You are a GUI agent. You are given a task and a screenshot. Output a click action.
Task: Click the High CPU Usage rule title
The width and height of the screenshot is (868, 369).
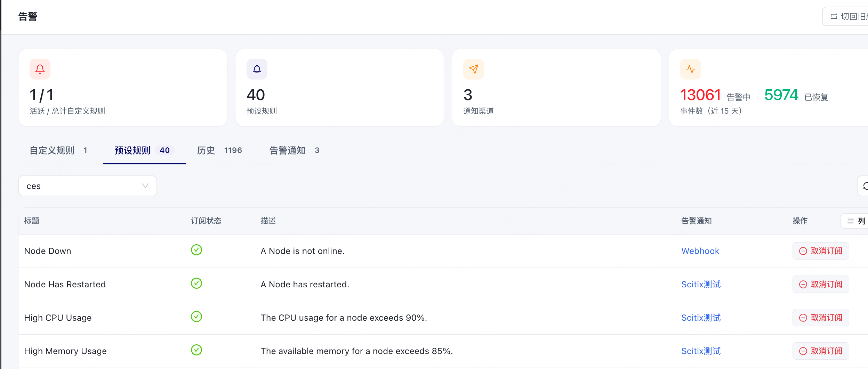58,318
